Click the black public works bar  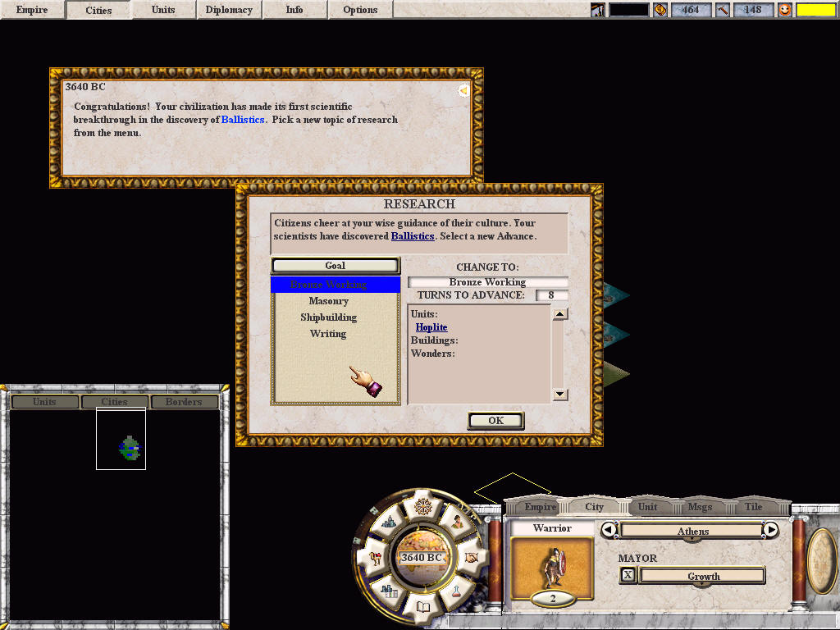629,10
